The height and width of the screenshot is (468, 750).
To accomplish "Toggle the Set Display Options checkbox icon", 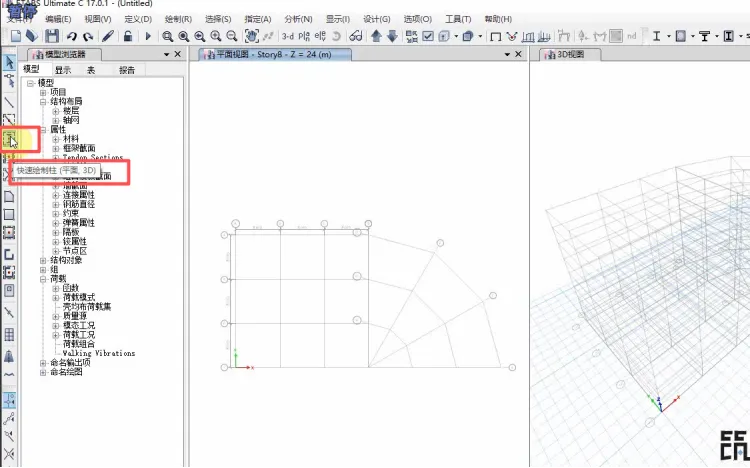I will coord(428,36).
